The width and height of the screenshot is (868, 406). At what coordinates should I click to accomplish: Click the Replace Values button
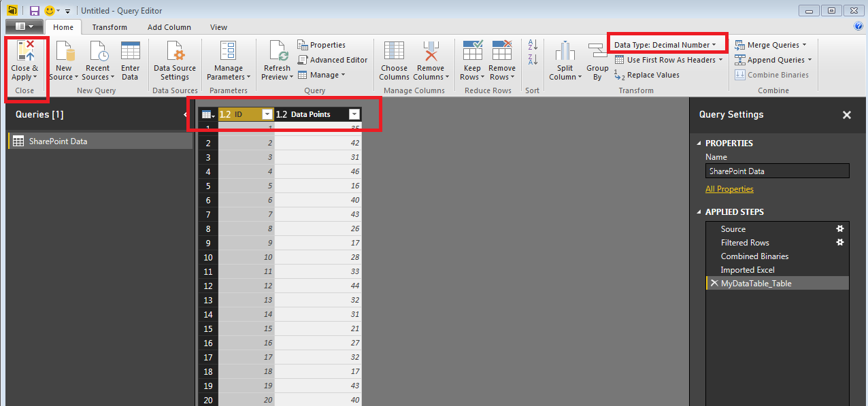point(647,75)
